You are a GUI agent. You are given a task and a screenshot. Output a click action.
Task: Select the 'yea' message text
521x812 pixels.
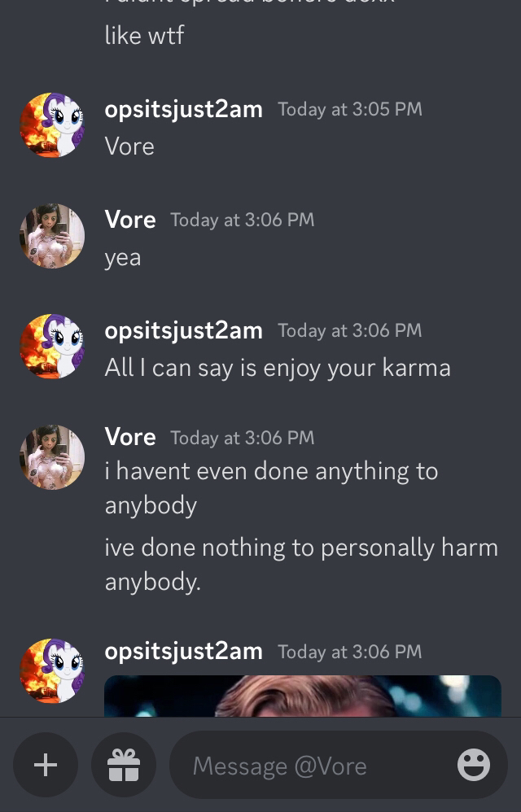123,259
